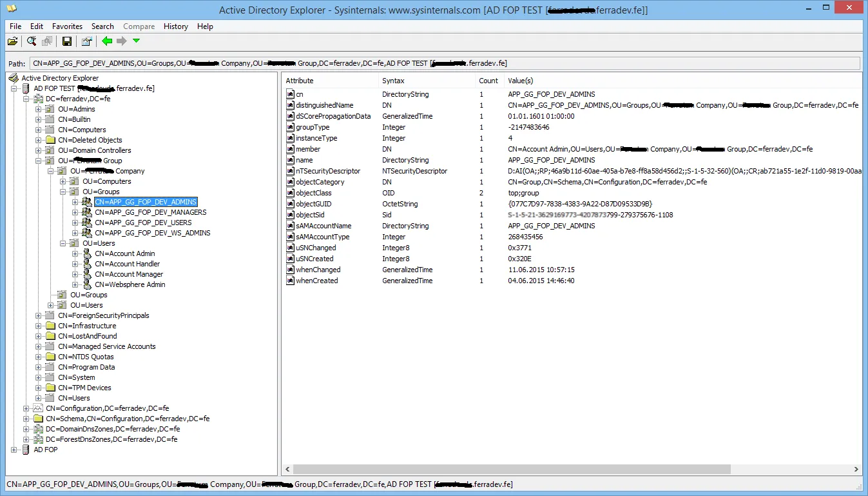Click the attribute icon beside whenCreated
Image resolution: width=868 pixels, height=496 pixels.
coord(290,281)
